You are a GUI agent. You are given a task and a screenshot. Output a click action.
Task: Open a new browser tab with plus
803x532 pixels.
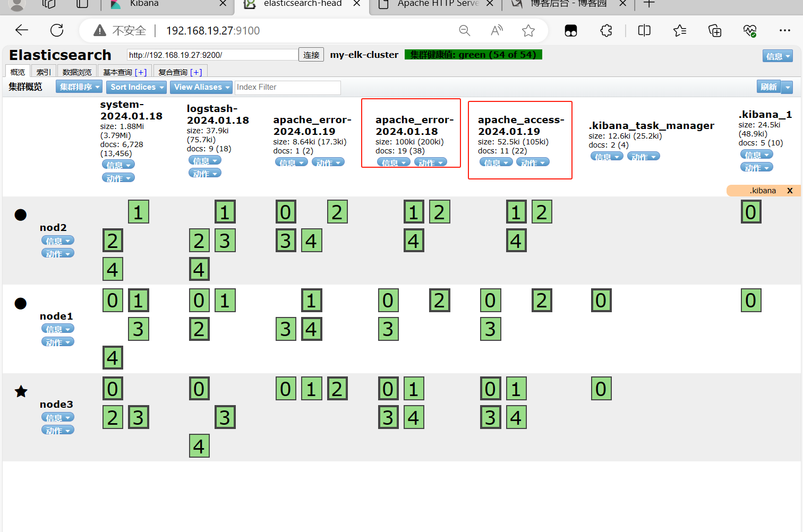[x=649, y=4]
